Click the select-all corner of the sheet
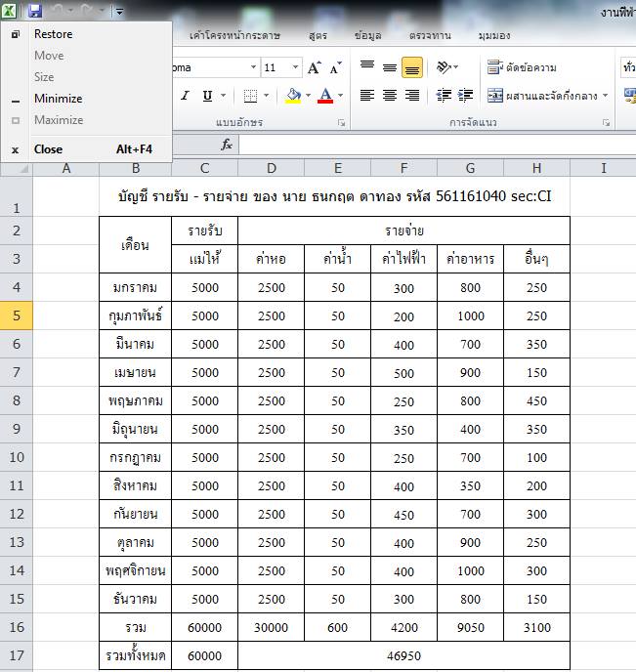The width and height of the screenshot is (636, 672). (x=17, y=168)
